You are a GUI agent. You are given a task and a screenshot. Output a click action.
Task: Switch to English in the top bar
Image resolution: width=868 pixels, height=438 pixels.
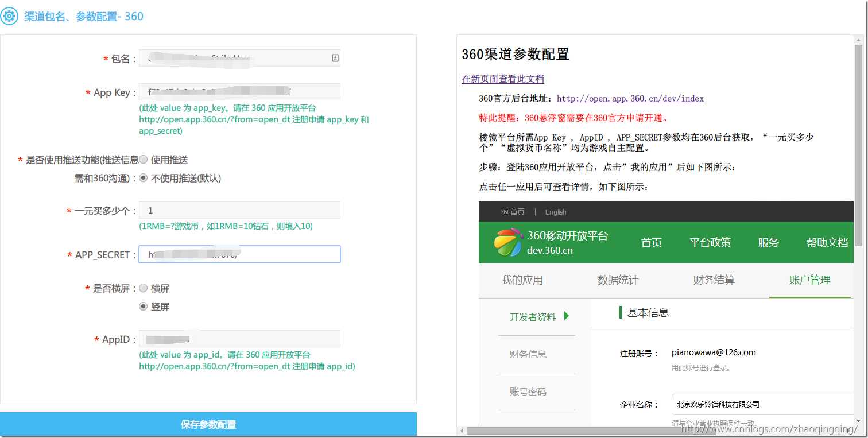pyautogui.click(x=556, y=212)
